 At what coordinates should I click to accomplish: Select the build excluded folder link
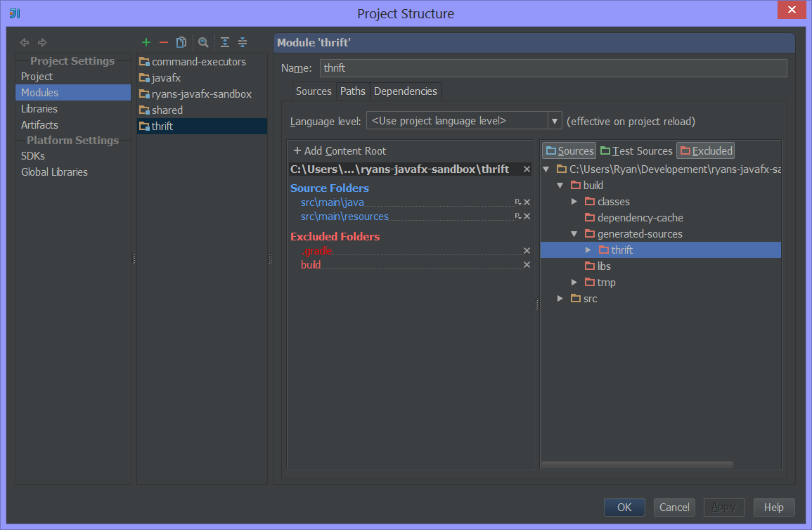pyautogui.click(x=311, y=265)
